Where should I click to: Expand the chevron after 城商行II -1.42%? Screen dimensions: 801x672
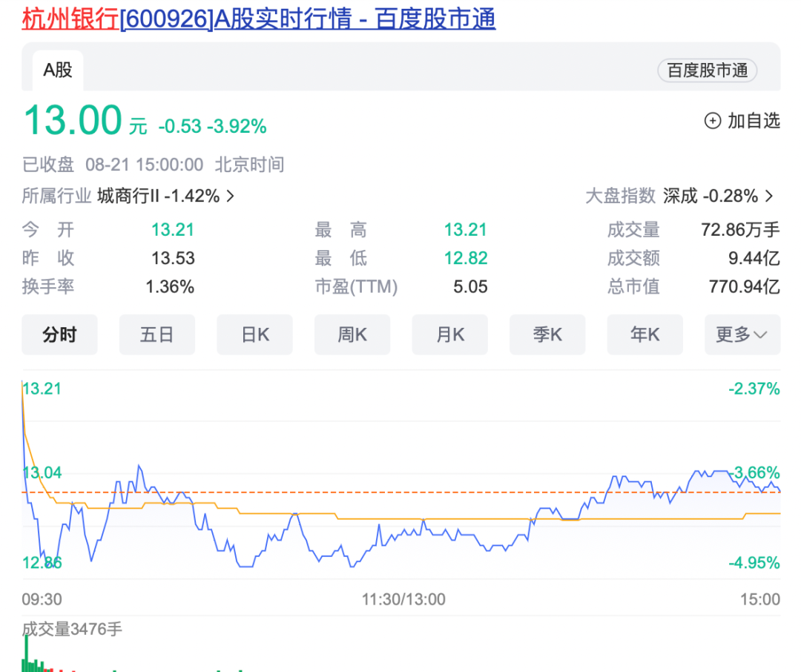point(231,196)
